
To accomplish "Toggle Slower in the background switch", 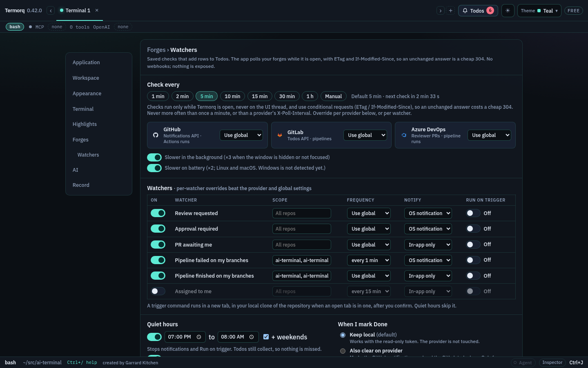I will pyautogui.click(x=154, y=157).
